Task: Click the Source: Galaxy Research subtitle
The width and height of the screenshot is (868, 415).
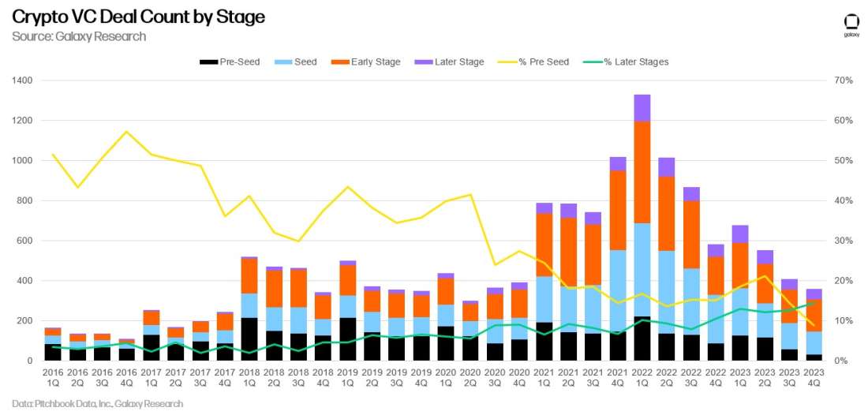Action: point(79,36)
